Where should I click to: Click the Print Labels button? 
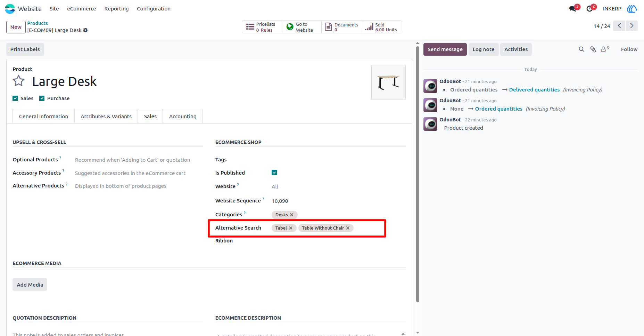(25, 49)
